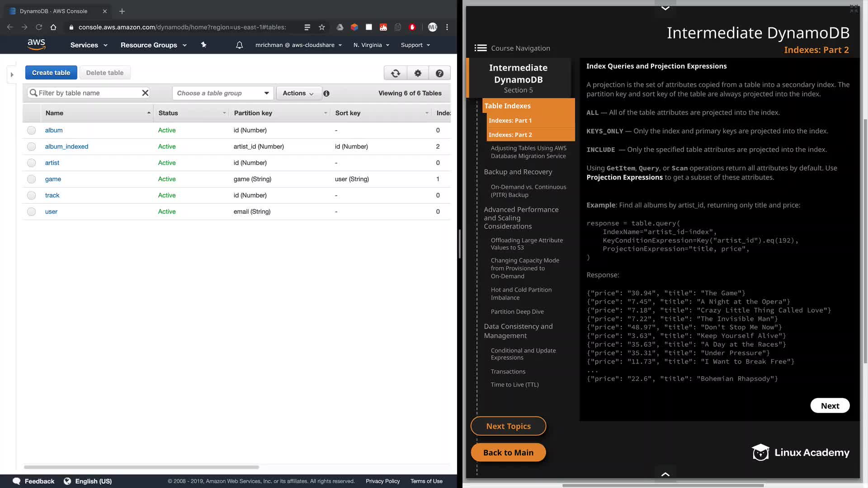Screen dimensions: 868x488
Task: Click the AWS pin shortcut icon
Action: pos(203,45)
